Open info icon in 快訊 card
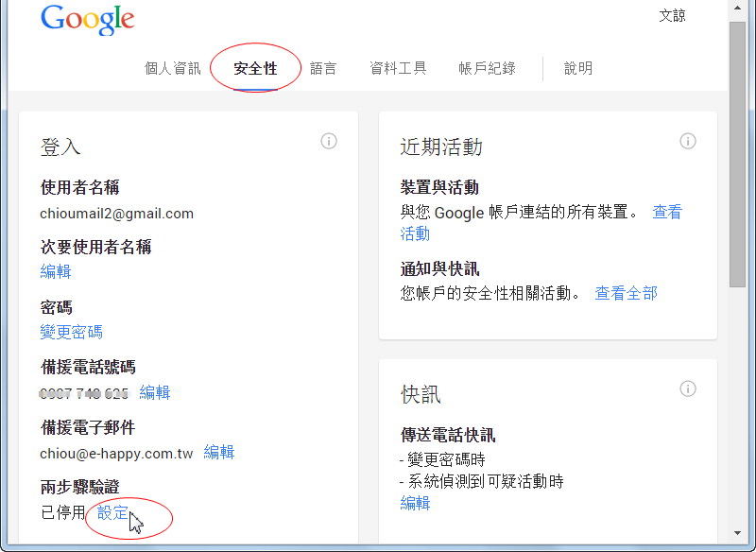756x552 pixels. (x=688, y=388)
